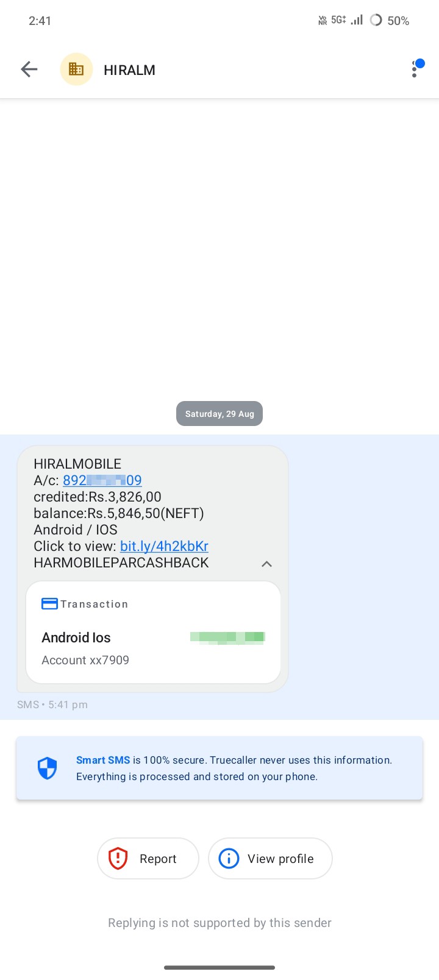Click the Smart SMS highlighted text

click(103, 760)
